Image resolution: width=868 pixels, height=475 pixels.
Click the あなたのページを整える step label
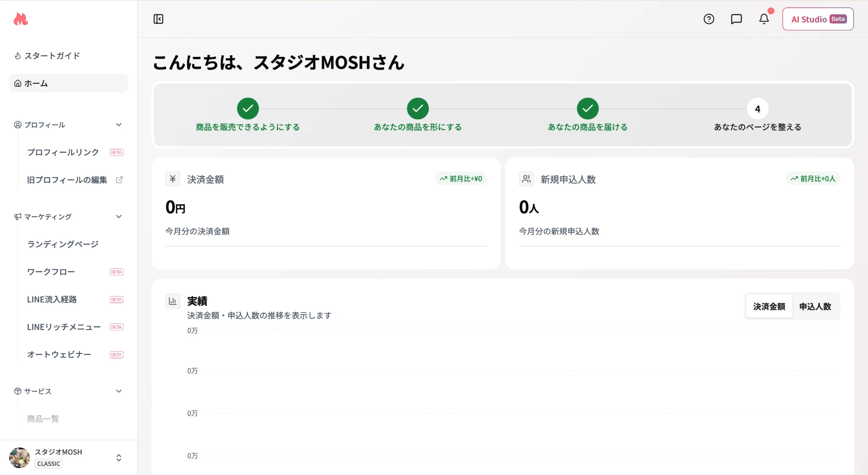click(x=758, y=127)
